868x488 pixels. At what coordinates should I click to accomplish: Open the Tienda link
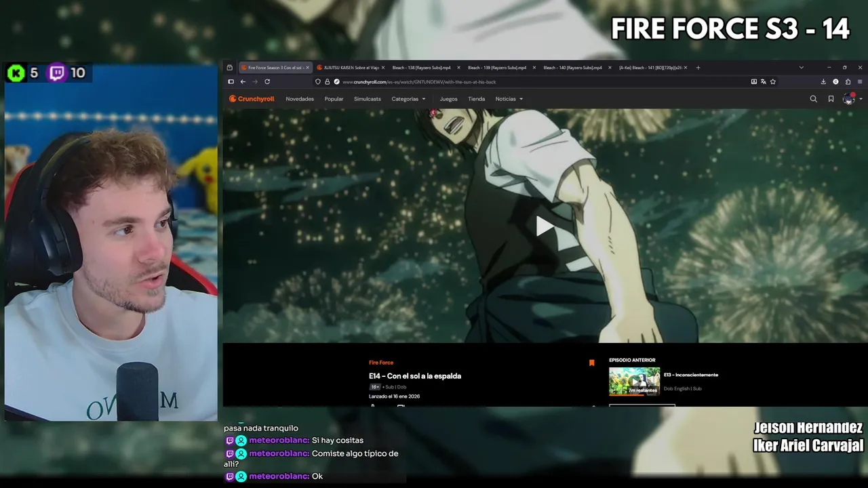point(476,99)
